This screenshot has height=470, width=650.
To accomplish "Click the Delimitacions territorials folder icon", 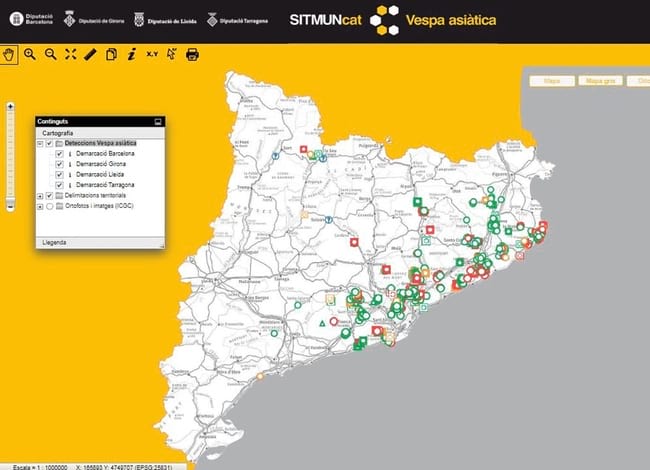I will [59, 196].
